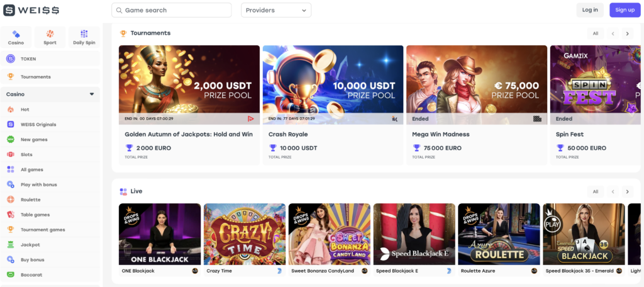Click the New games badge icon
Viewport: 644px width, 287px height.
click(11, 139)
